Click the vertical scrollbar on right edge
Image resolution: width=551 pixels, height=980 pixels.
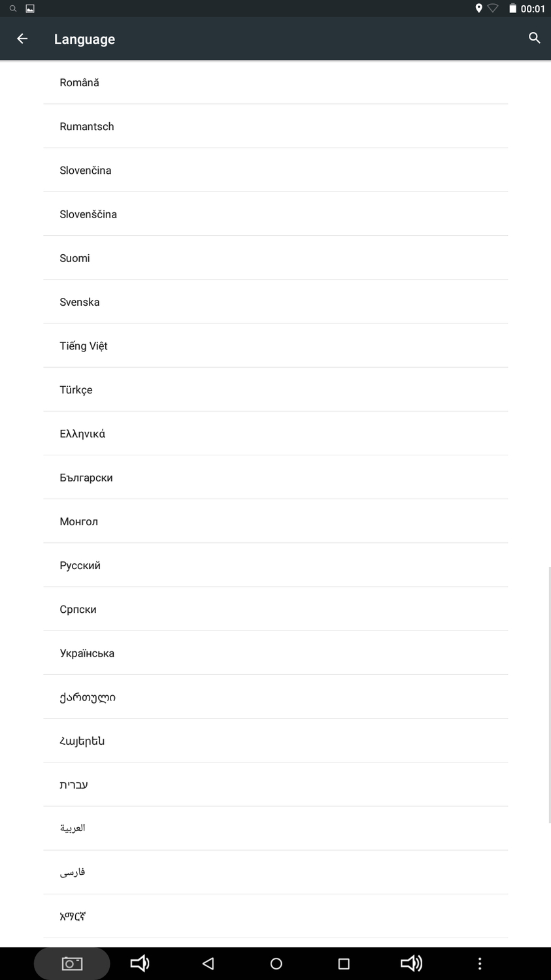point(548,695)
